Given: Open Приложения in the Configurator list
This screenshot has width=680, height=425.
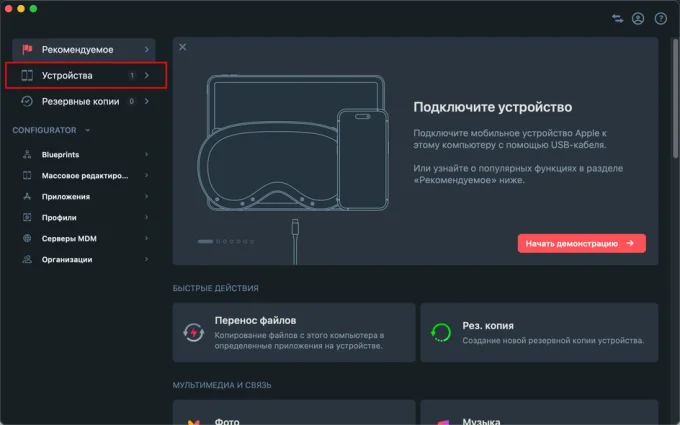Looking at the screenshot, I should click(84, 196).
